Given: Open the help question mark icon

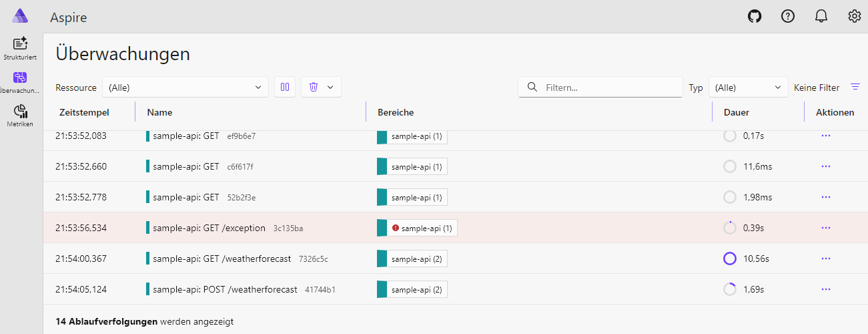Looking at the screenshot, I should coord(788,16).
